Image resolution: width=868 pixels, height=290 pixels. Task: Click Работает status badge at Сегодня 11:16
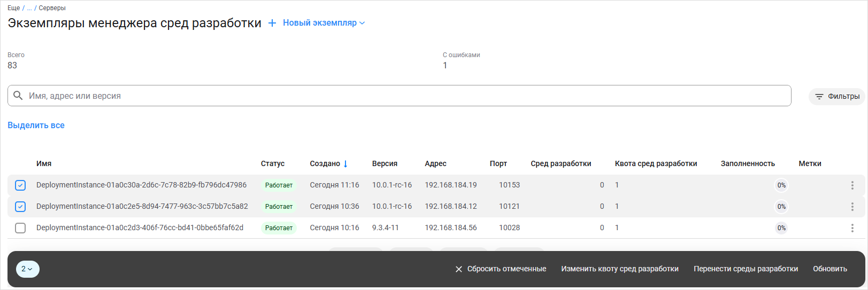click(279, 185)
